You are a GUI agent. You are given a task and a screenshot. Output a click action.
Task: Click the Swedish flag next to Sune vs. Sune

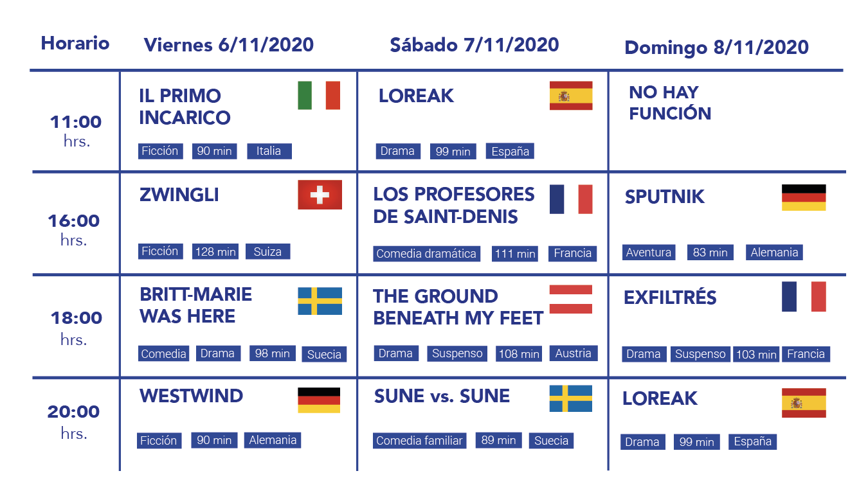tap(571, 398)
